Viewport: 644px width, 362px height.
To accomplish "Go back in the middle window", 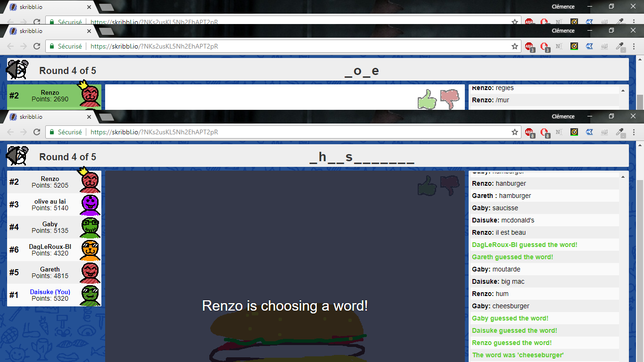I will click(x=10, y=47).
